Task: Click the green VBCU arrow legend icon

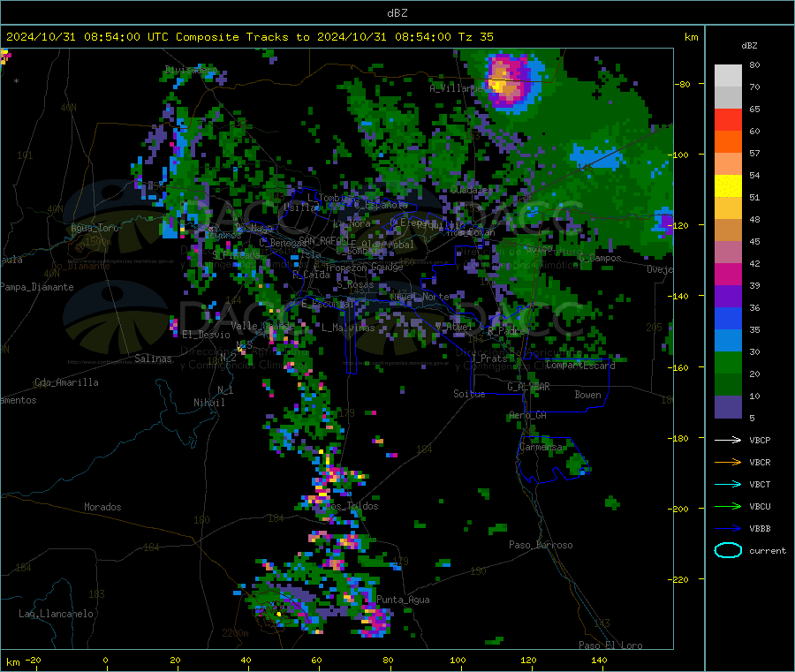Action: [x=728, y=506]
